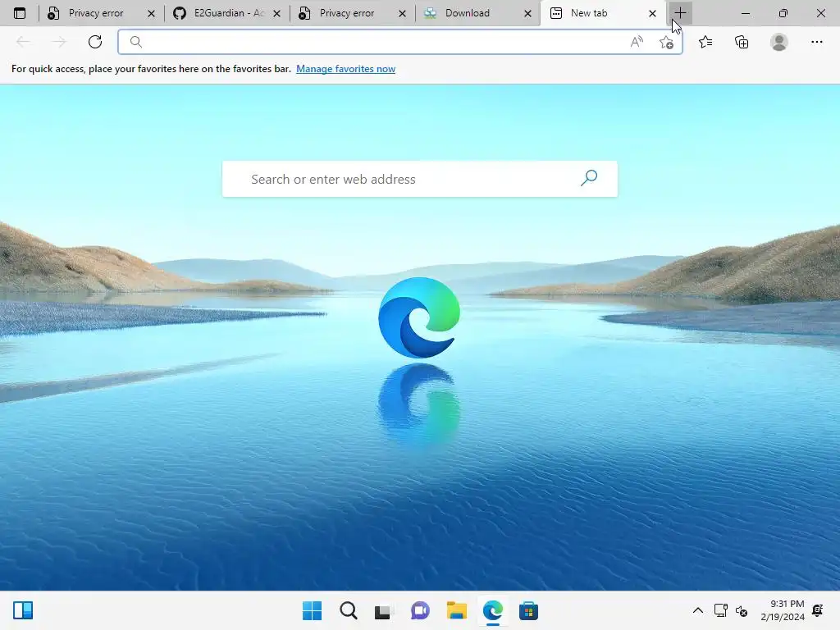The width and height of the screenshot is (840, 630).
Task: Open Task View on taskbar
Action: coord(384,610)
